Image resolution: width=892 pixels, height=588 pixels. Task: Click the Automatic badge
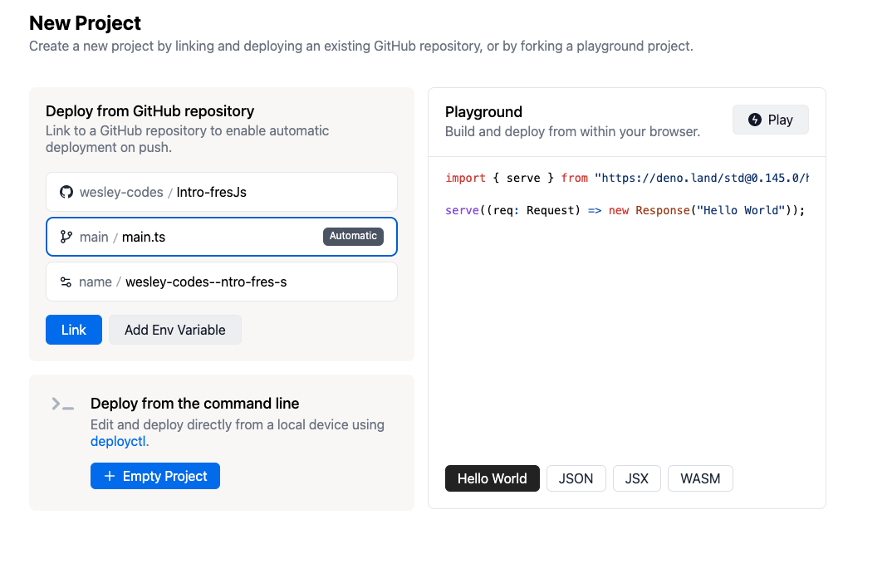coord(353,236)
